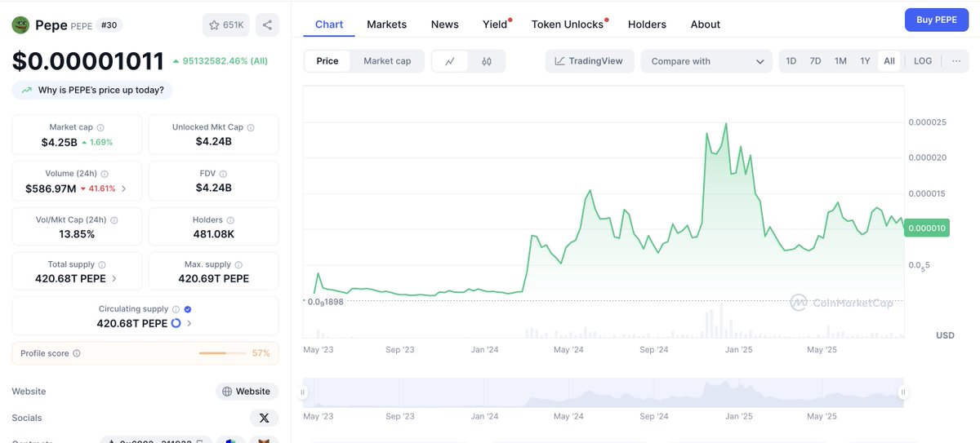Click the Buy PEPE button
Image resolution: width=980 pixels, height=443 pixels.
(936, 20)
